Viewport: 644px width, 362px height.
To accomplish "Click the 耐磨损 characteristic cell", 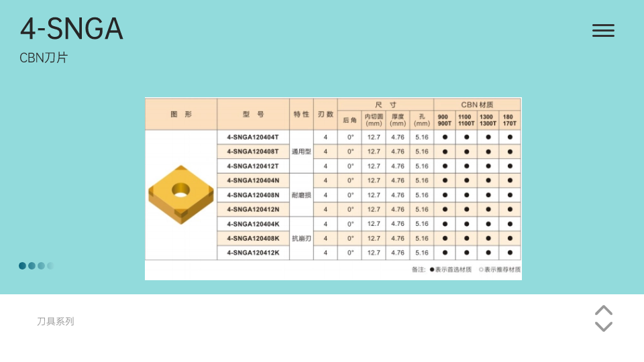I will (301, 195).
